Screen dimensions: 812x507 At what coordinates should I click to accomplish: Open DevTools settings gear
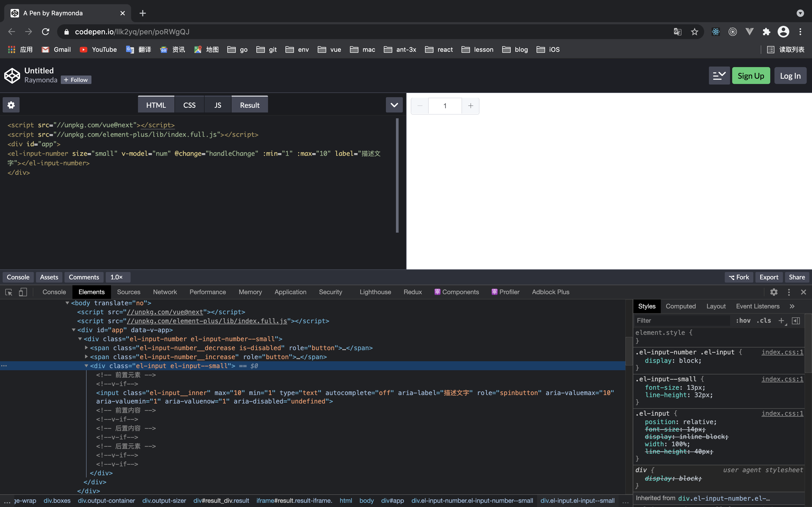(x=774, y=292)
